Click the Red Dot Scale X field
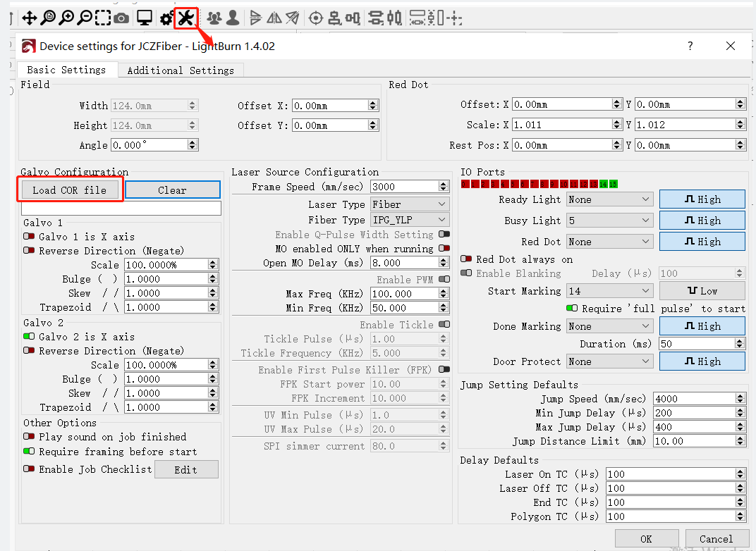Viewport: 756px width, 551px height. click(567, 124)
